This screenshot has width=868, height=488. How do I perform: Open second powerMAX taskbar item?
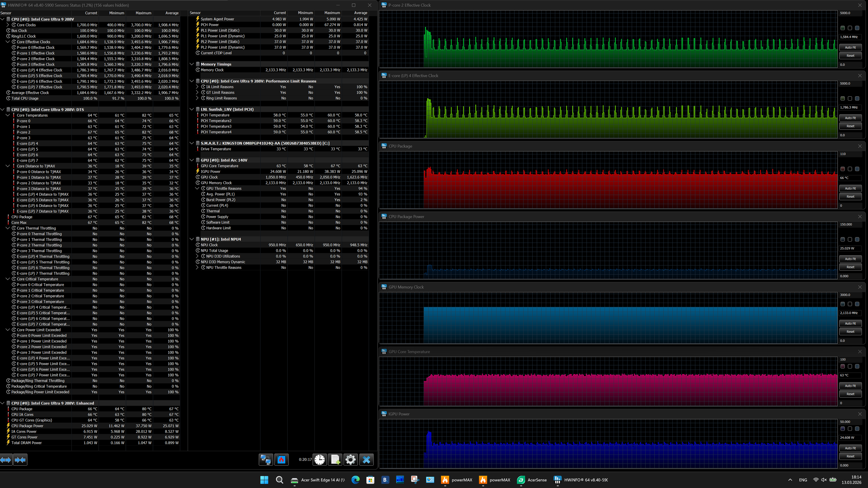coord(495,480)
